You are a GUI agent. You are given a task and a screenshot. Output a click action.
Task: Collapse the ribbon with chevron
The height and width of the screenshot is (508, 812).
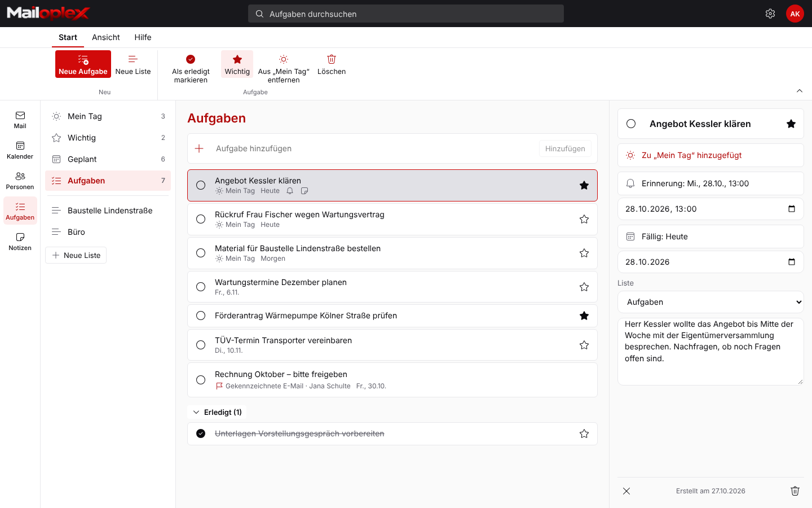pyautogui.click(x=800, y=91)
